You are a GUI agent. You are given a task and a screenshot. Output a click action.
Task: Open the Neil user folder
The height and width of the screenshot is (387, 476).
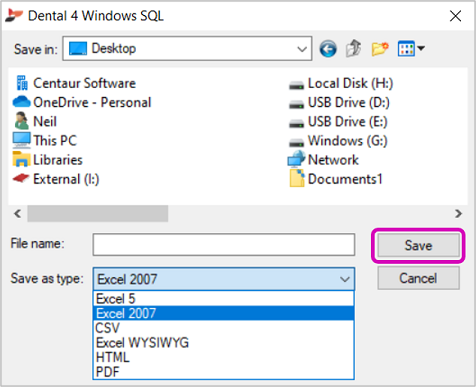click(x=36, y=121)
